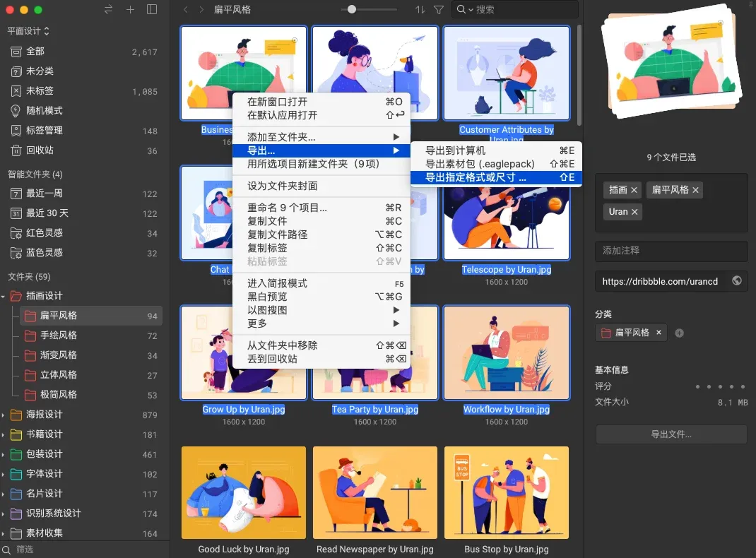The width and height of the screenshot is (756, 558).
Task: Remove the 扁平风格 tag
Action: (x=695, y=190)
